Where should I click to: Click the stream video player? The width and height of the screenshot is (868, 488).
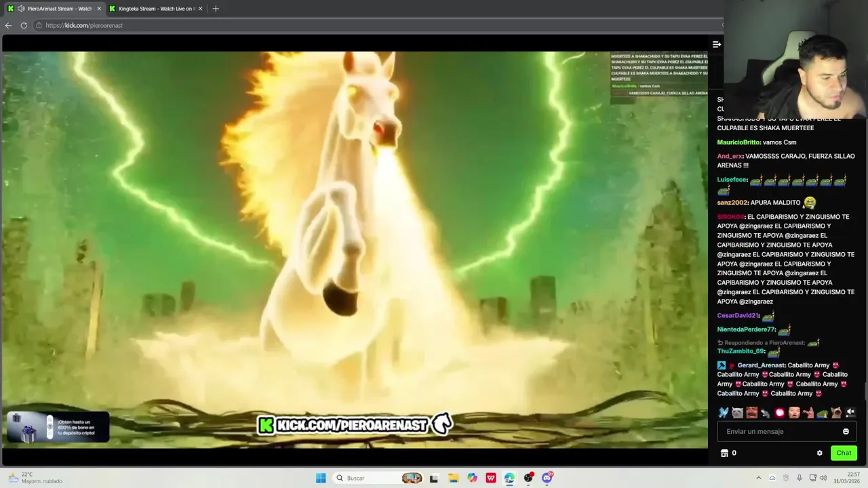coord(355,249)
